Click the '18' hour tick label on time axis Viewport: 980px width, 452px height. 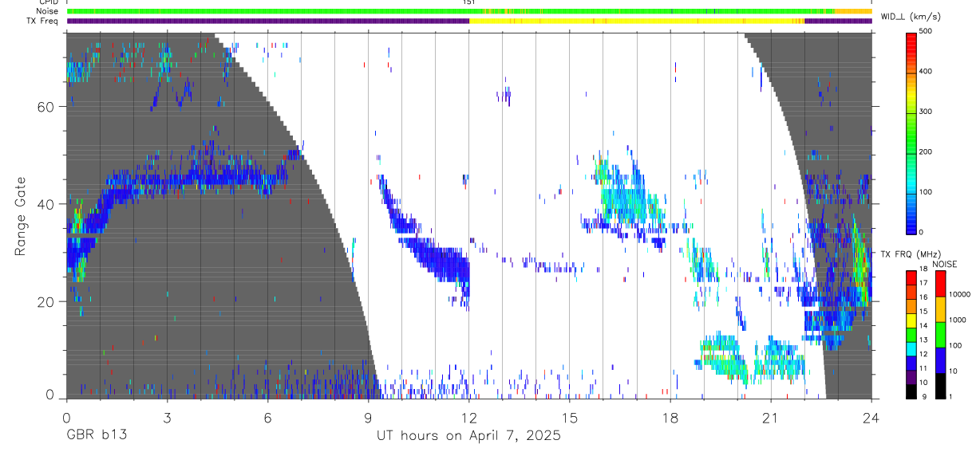click(670, 419)
